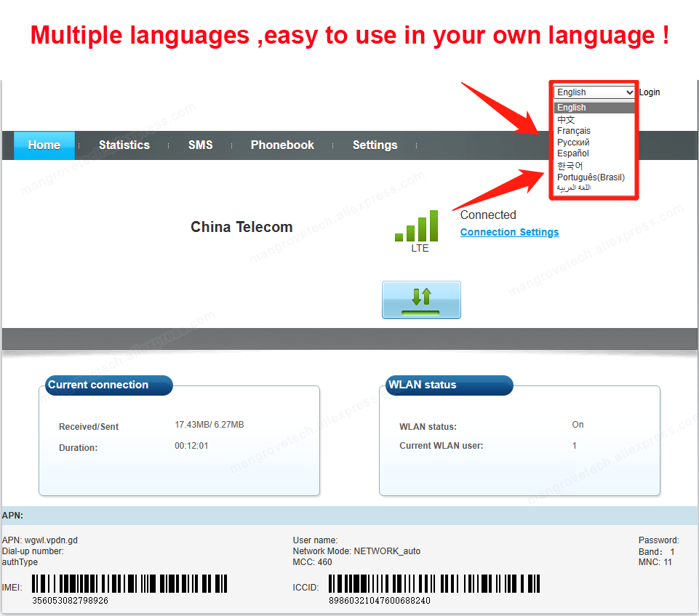The width and height of the screenshot is (699, 616).
Task: Click the data connect/disconnect arrows button
Action: coord(421,300)
